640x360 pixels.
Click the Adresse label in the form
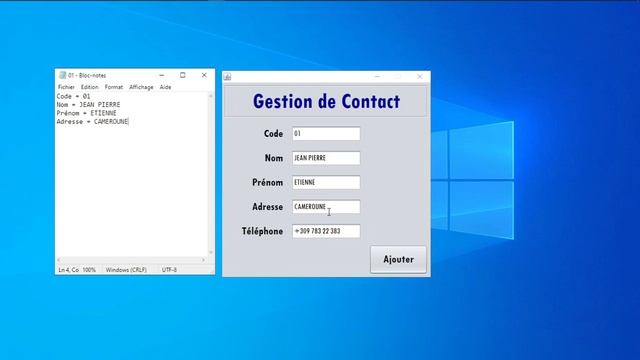pos(267,207)
